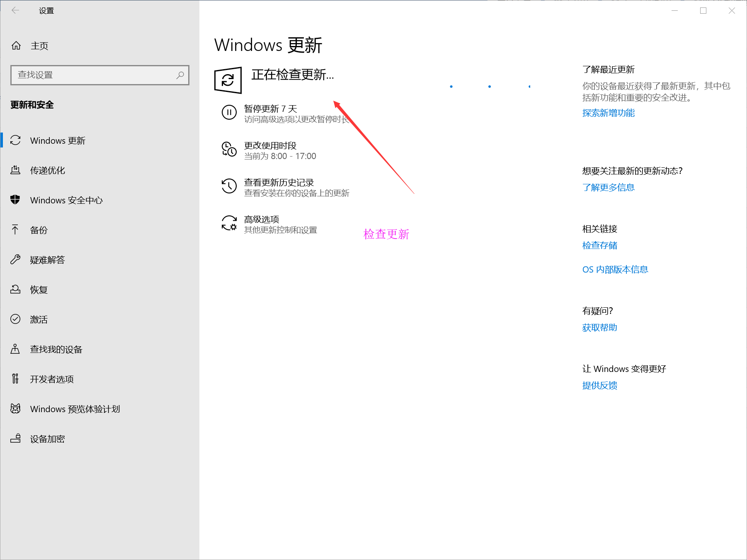The width and height of the screenshot is (747, 560).
Task: Click the back arrow at top left
Action: [15, 10]
